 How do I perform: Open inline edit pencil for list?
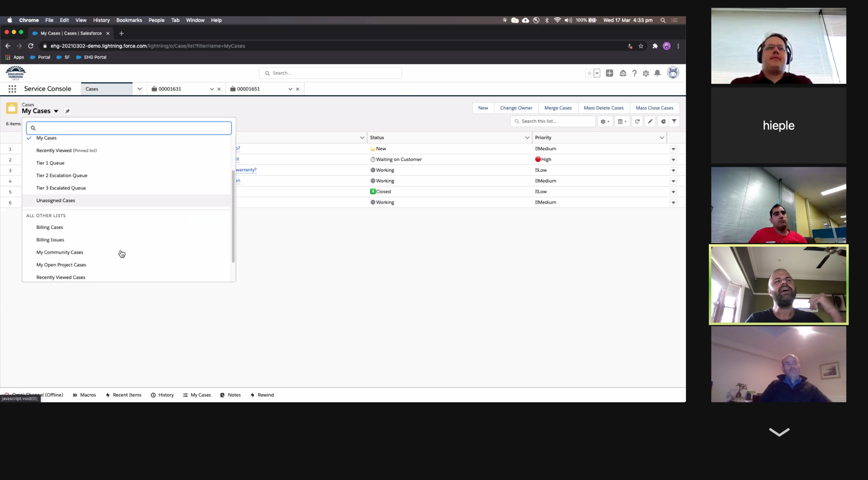point(650,122)
